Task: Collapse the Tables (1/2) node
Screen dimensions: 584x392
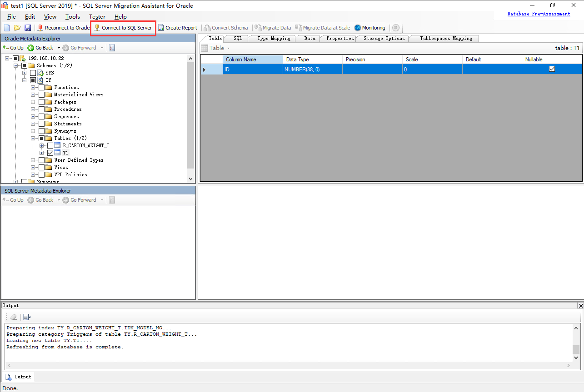Action: (x=33, y=139)
